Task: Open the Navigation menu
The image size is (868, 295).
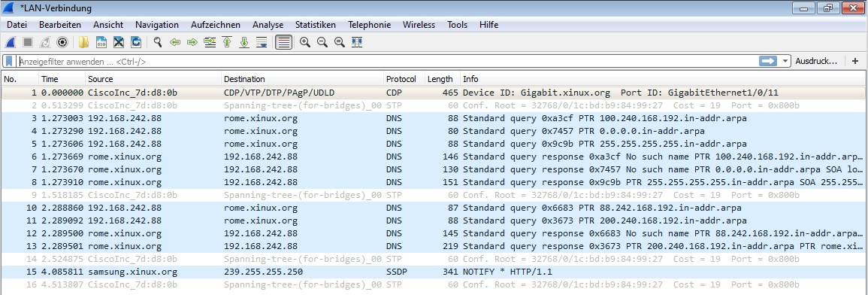Action: click(156, 25)
